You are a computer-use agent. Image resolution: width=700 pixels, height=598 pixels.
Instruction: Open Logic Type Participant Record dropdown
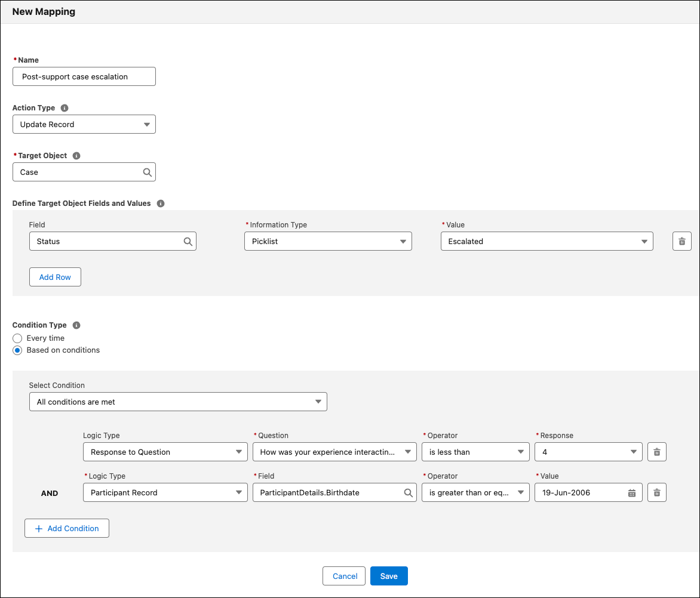point(165,492)
